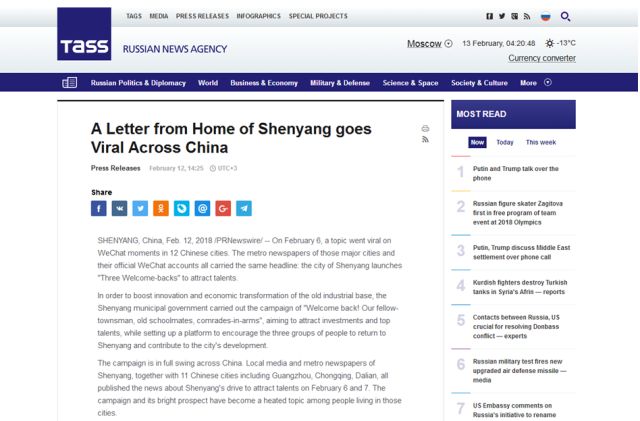
Task: Share article on Twitter
Action: 140,208
